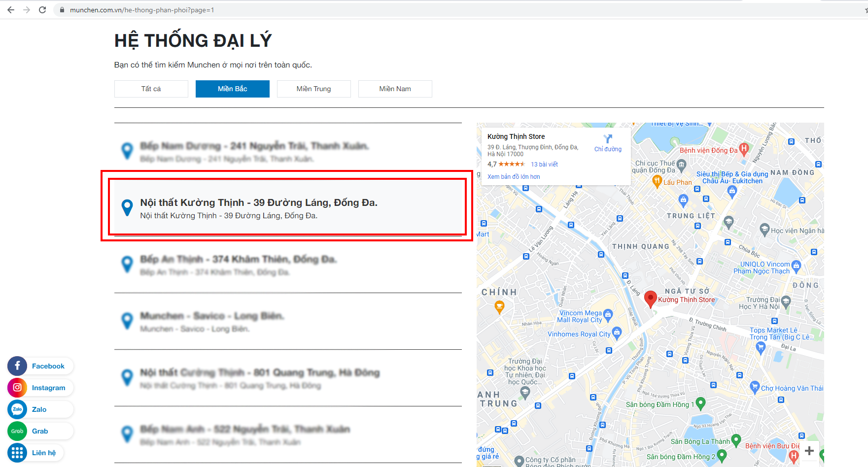Click the padlock icon in the address bar
The image size is (868, 467).
click(62, 10)
